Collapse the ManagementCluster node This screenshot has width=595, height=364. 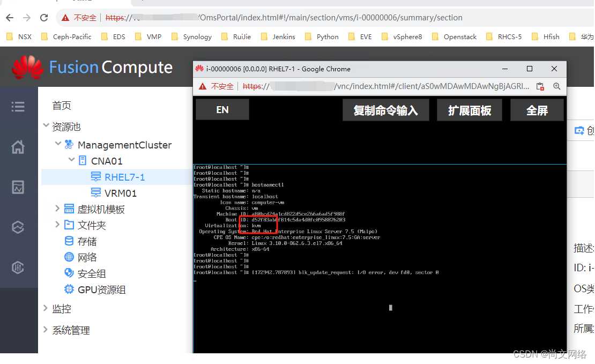coord(58,144)
